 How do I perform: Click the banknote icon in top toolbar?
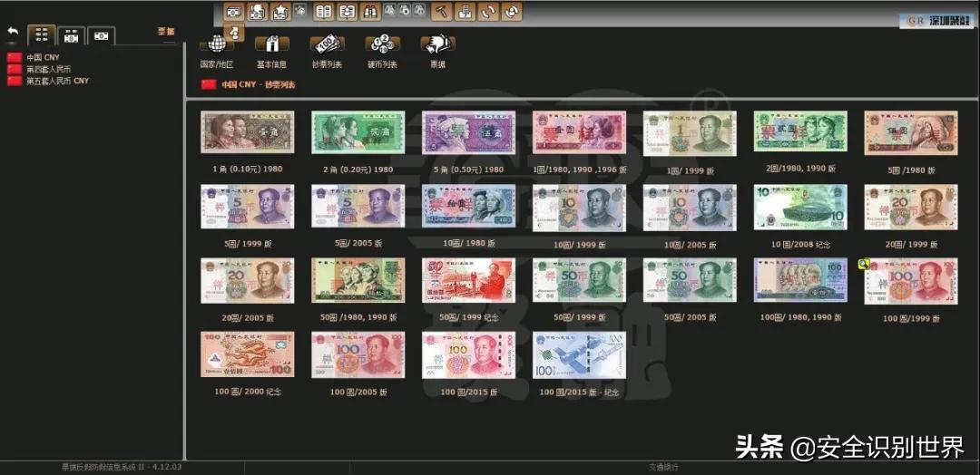point(234,11)
